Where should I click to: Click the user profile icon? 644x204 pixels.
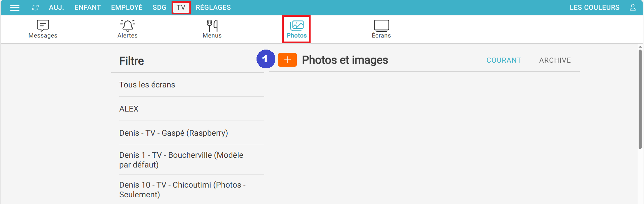(x=633, y=7)
